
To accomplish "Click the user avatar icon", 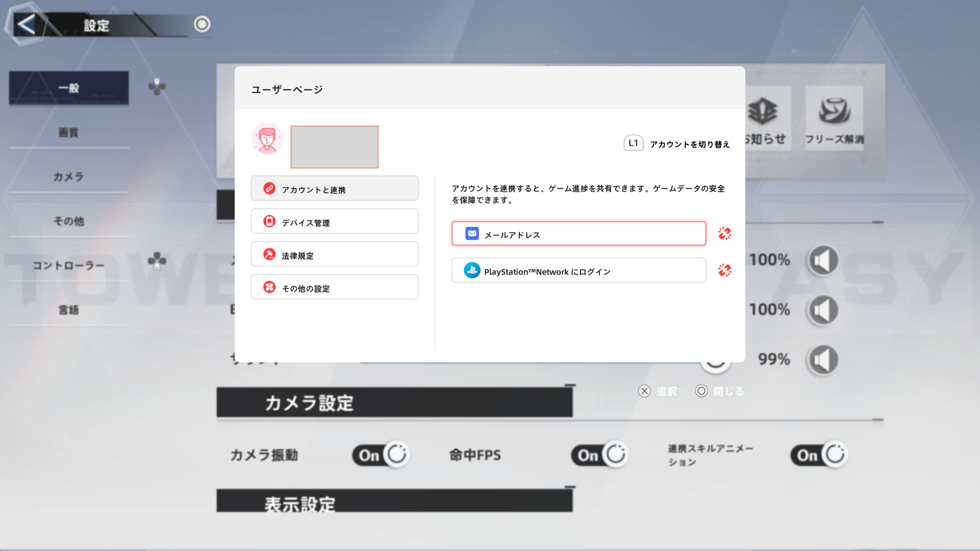I will pos(267,138).
